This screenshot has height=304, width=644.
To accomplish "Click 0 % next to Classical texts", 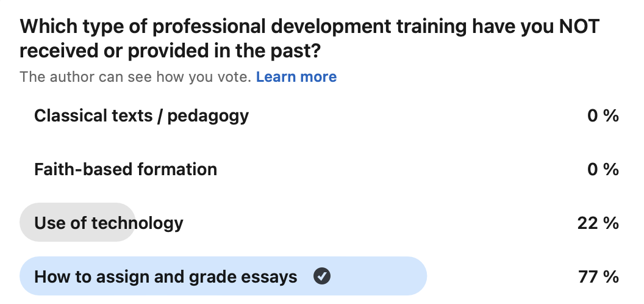I will [x=603, y=116].
